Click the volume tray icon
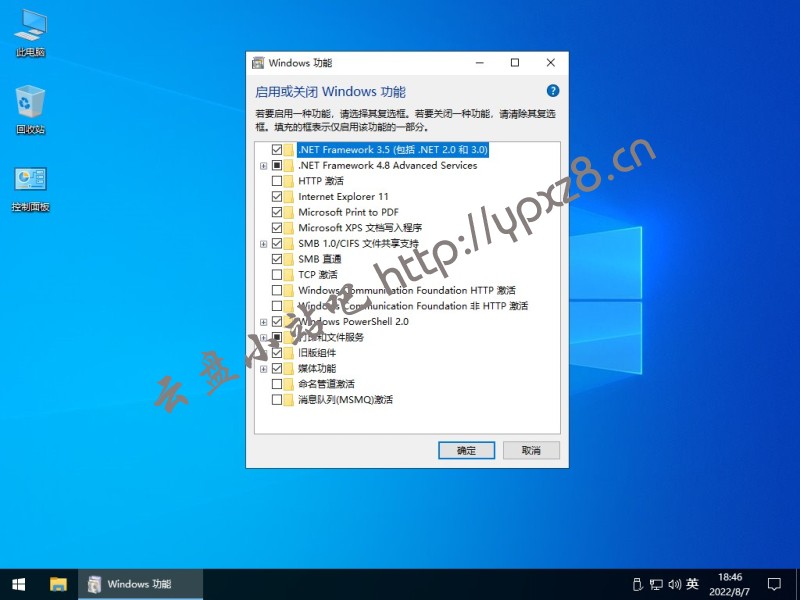This screenshot has width=800, height=600. (x=674, y=584)
